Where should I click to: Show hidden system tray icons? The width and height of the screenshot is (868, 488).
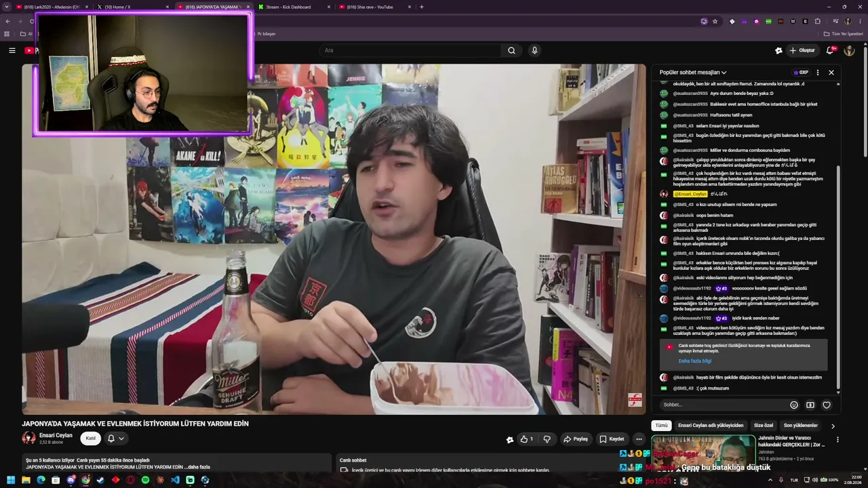pos(770,480)
